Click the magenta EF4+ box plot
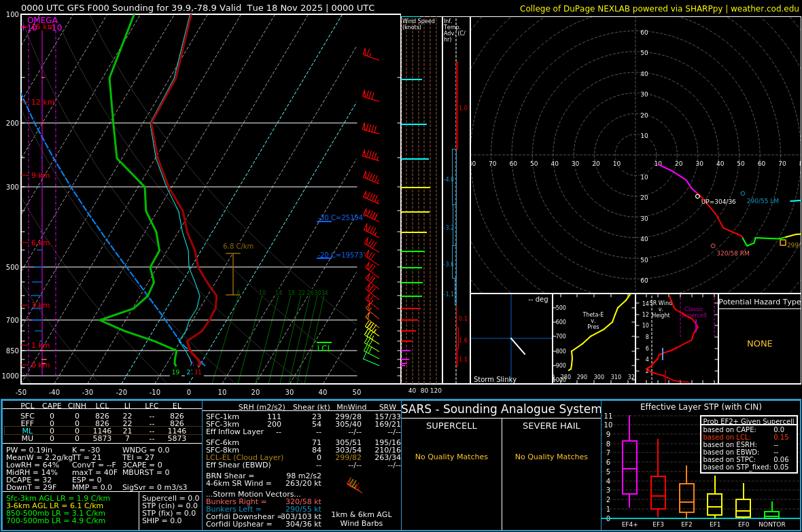The width and height of the screenshot is (802, 532). pyautogui.click(x=629, y=467)
